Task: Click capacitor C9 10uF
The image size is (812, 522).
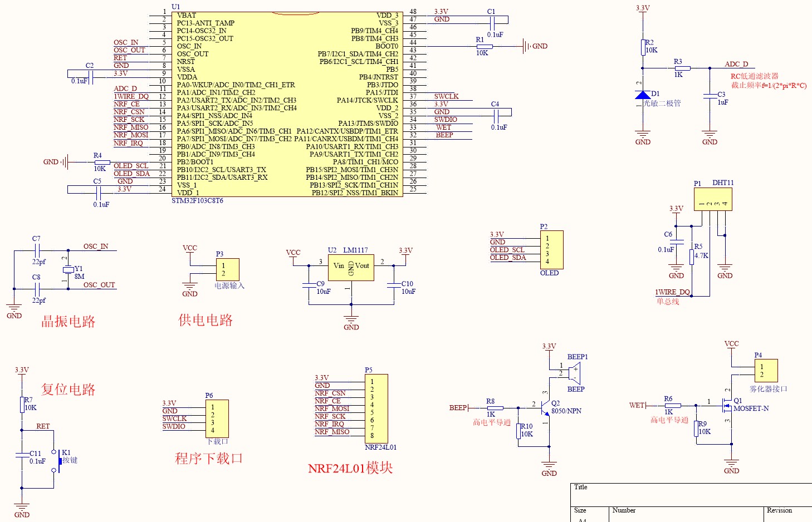Action: tap(309, 285)
